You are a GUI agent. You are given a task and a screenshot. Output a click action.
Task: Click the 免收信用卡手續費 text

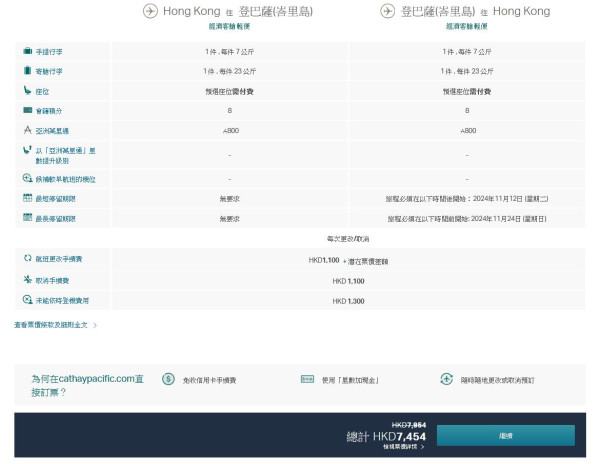(x=209, y=380)
